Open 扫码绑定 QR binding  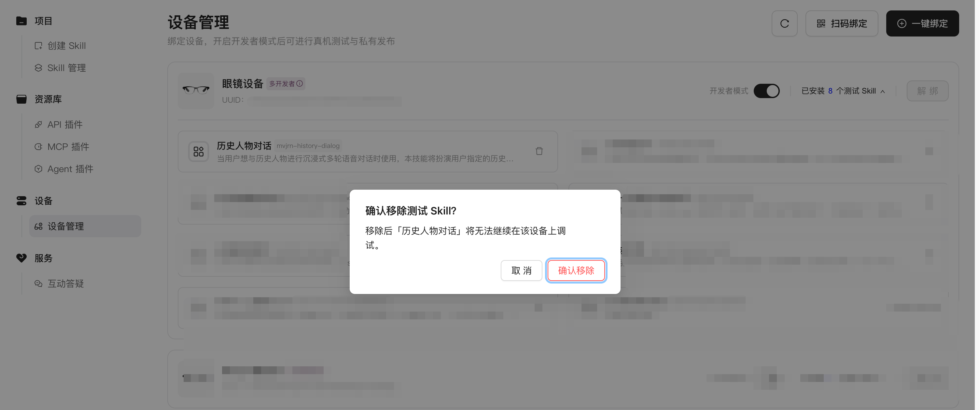842,23
